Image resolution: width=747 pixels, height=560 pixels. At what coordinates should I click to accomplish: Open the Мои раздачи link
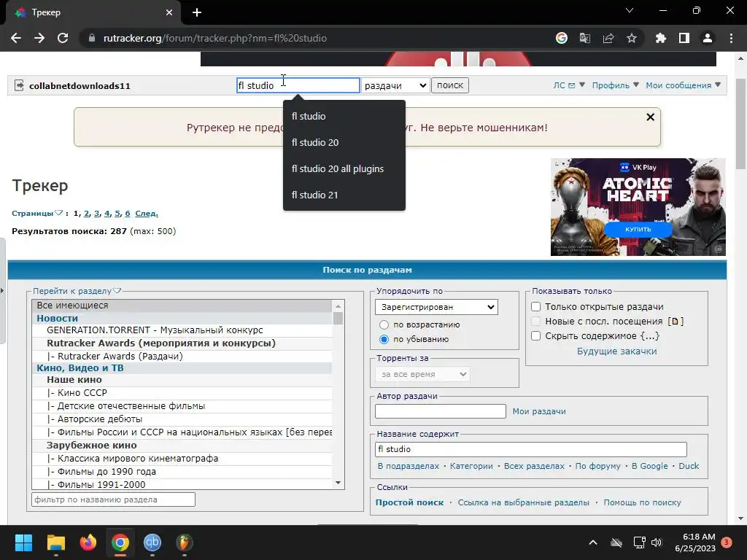tap(539, 411)
